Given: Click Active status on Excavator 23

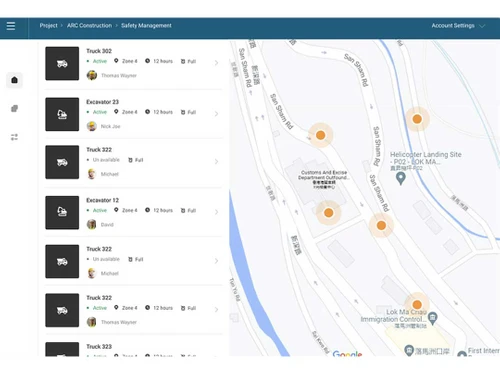Looking at the screenshot, I should point(100,112).
